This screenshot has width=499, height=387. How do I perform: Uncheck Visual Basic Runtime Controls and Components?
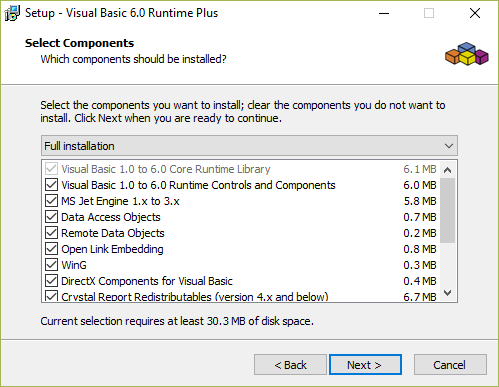pyautogui.click(x=51, y=185)
